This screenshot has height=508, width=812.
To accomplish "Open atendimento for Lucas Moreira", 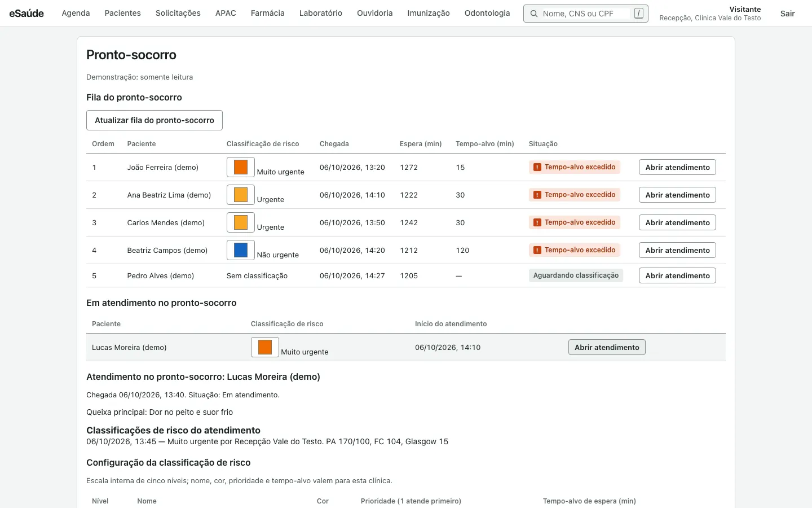I will click(607, 347).
